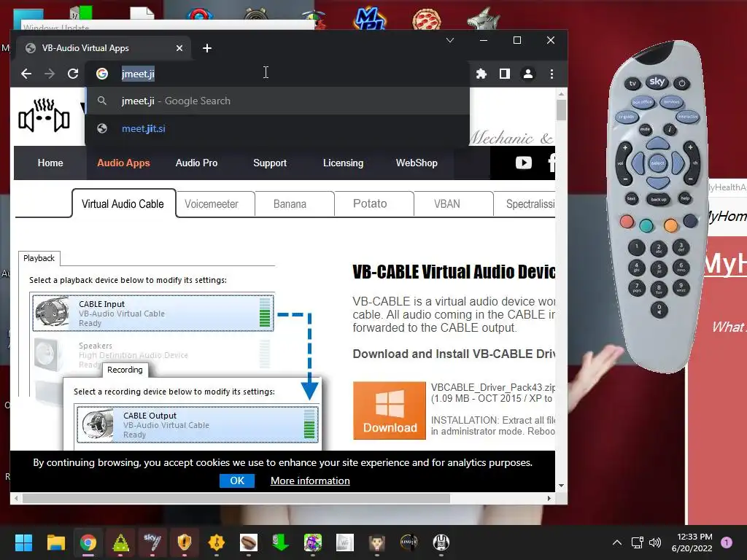
Task: Click the volume speaker icon in tray
Action: coord(655,542)
